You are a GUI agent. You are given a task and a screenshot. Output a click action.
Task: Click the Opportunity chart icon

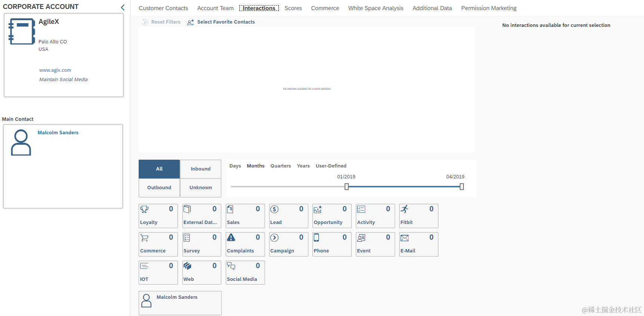[318, 209]
